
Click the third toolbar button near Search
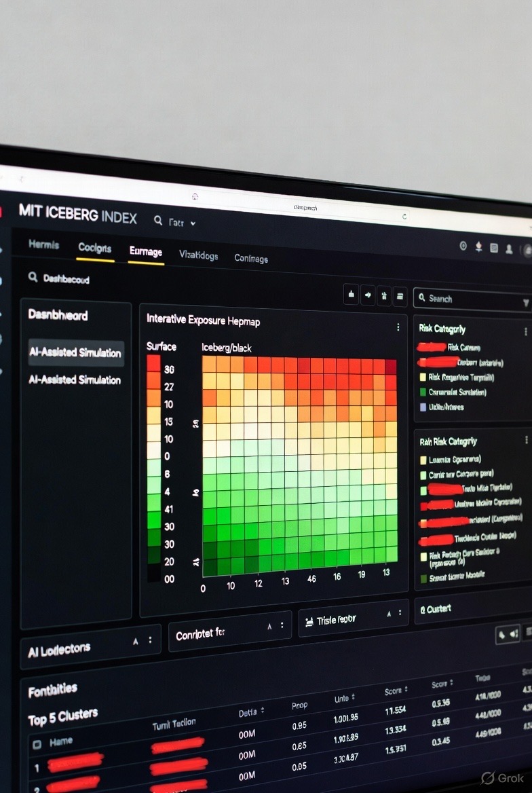384,297
